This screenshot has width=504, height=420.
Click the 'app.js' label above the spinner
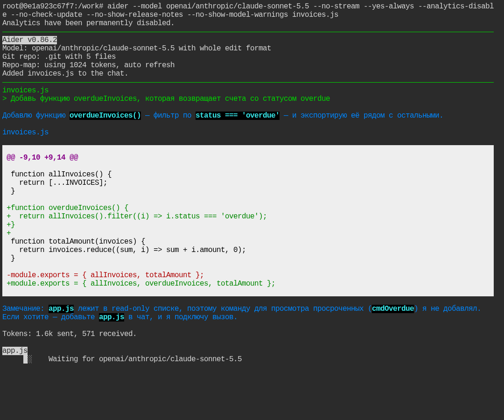[x=15, y=350]
